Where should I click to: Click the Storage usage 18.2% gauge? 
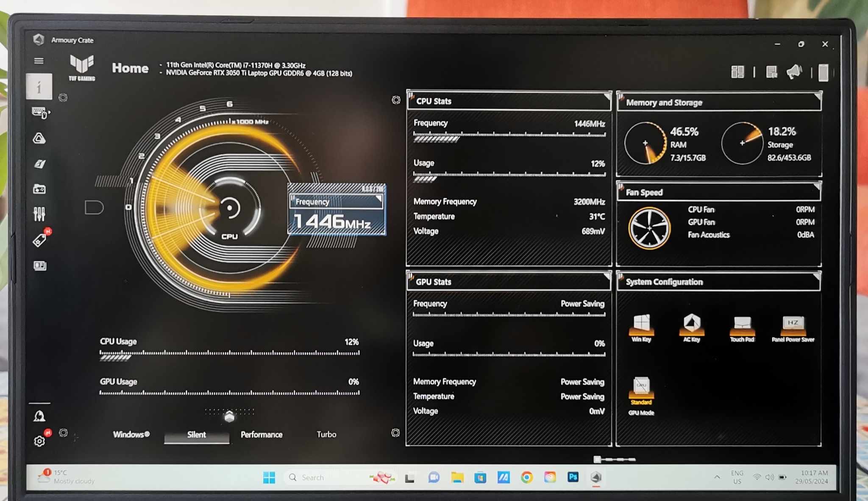point(742,143)
